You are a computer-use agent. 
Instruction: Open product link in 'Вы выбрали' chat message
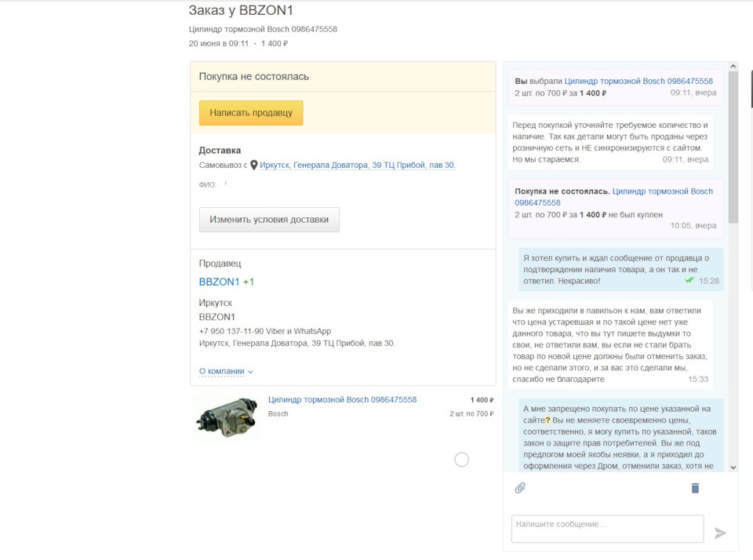pos(638,81)
